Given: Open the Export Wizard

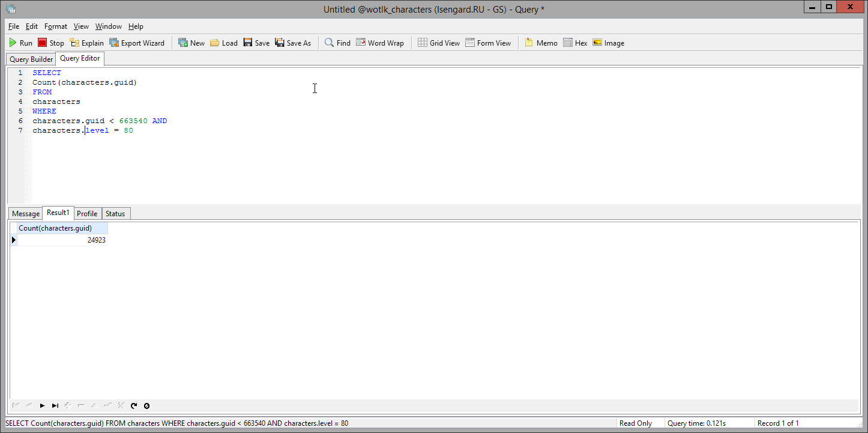Looking at the screenshot, I should pos(137,43).
